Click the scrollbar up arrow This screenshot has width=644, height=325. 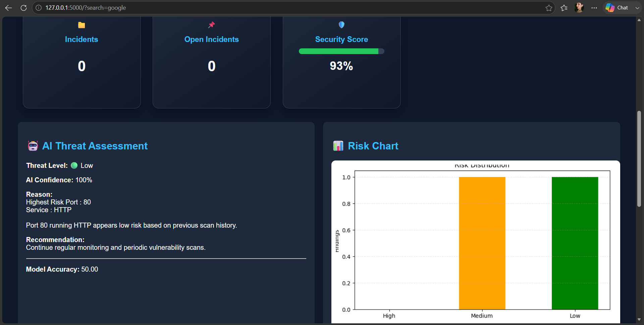click(639, 20)
